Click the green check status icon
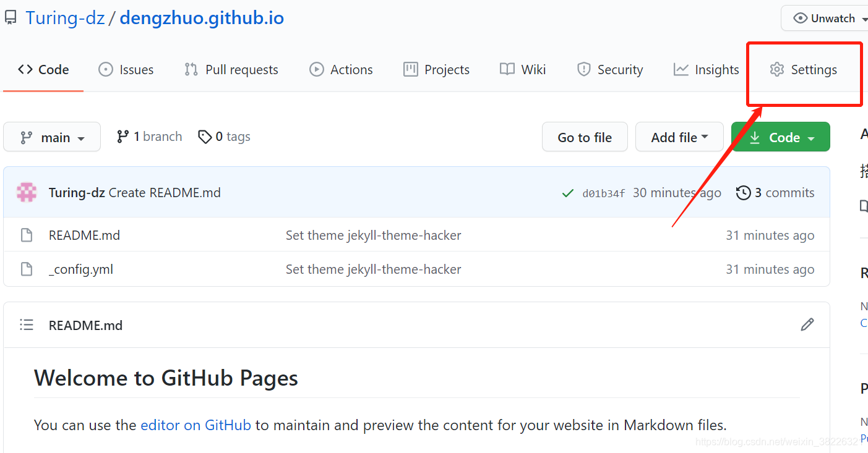This screenshot has width=868, height=453. click(x=567, y=193)
